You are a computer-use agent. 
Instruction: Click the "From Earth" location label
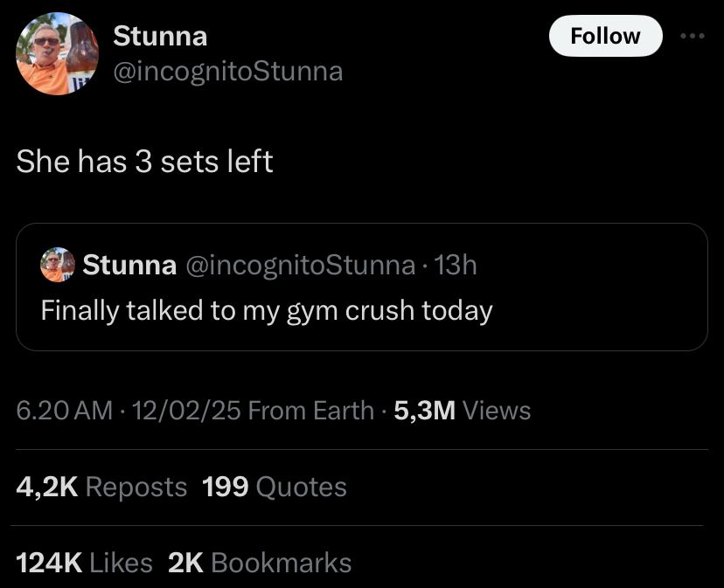point(311,410)
